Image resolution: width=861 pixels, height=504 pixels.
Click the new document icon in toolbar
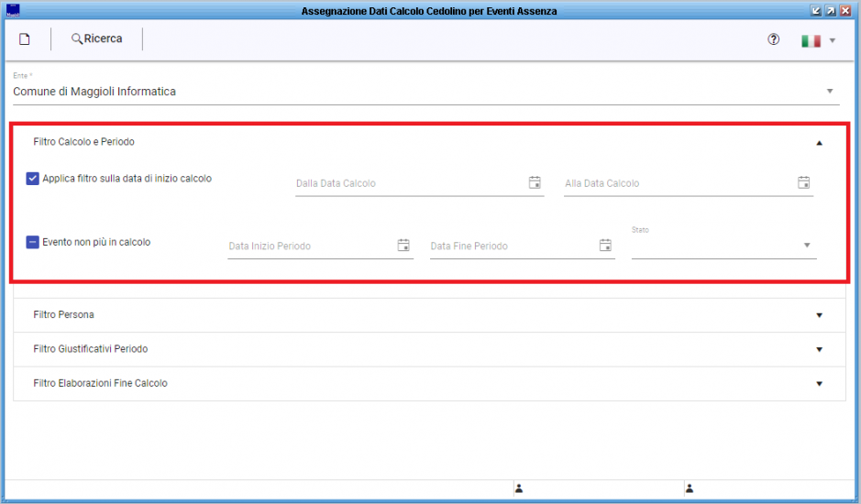point(24,39)
